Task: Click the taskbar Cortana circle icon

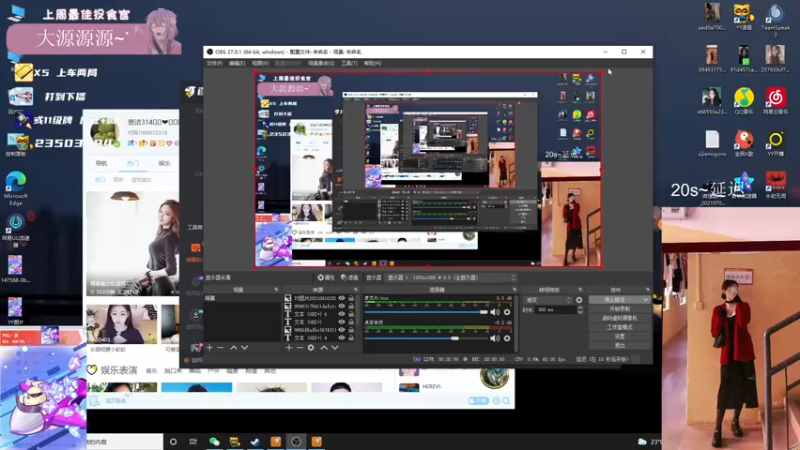Action: pyautogui.click(x=173, y=442)
